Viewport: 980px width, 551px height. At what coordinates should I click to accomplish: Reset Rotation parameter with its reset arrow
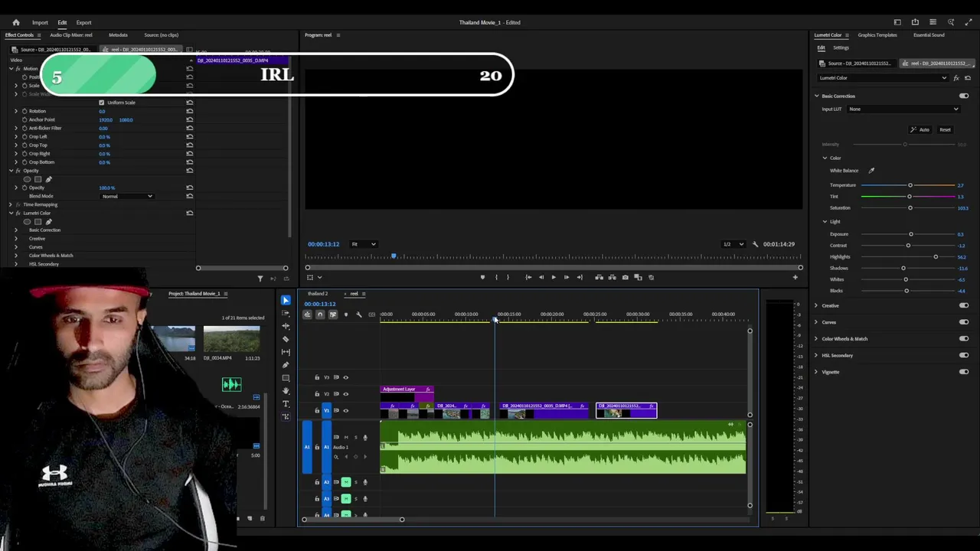coord(189,111)
